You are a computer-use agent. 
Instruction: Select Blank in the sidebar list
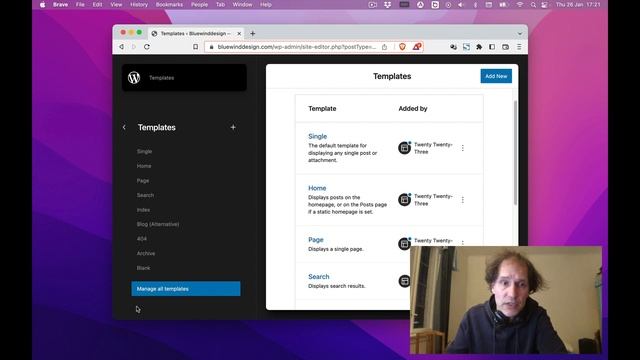(x=143, y=268)
